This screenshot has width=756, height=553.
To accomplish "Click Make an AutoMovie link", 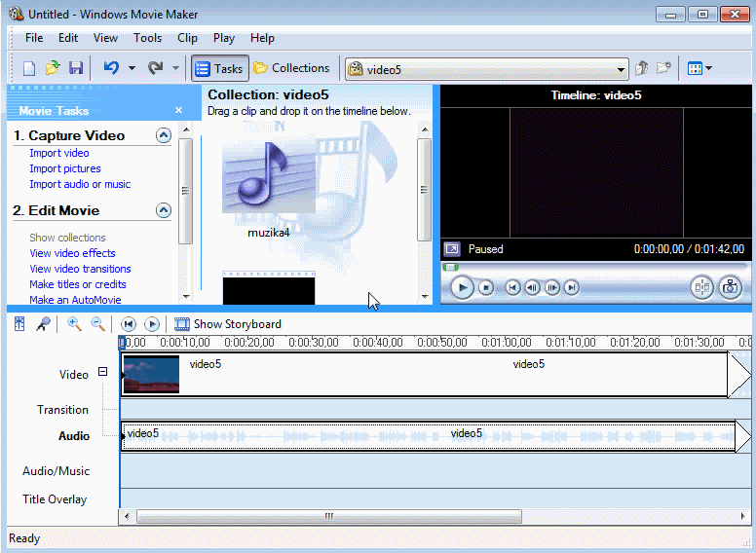I will pos(75,300).
